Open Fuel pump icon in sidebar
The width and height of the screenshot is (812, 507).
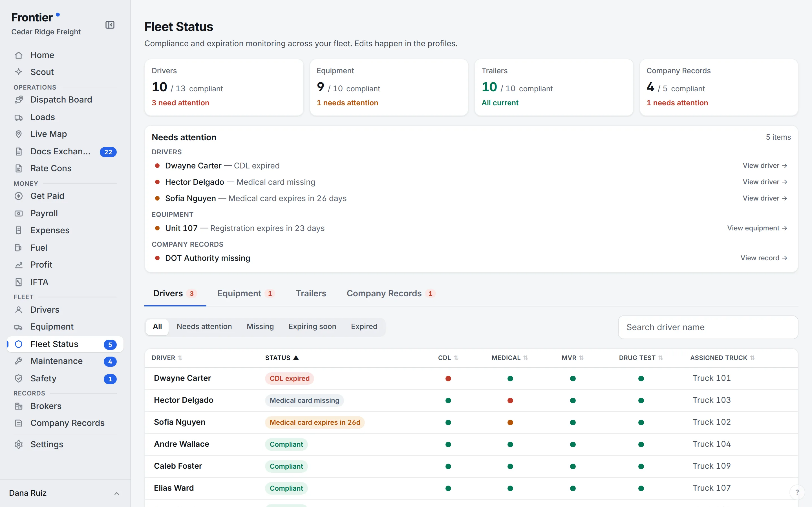point(19,248)
